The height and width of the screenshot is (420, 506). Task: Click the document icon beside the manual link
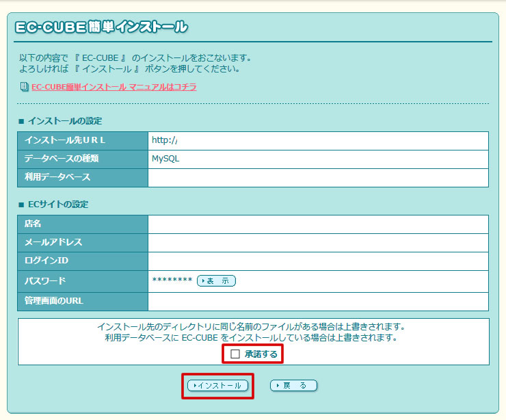(25, 87)
